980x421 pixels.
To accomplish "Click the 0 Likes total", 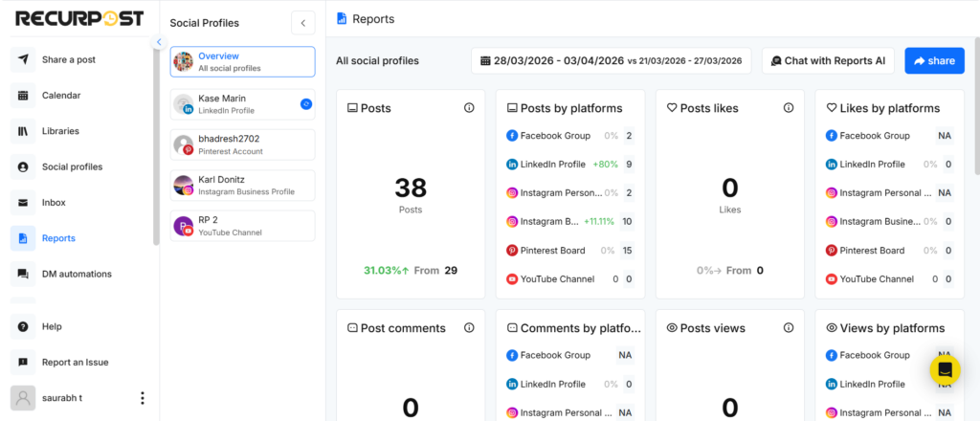I will coord(730,188).
